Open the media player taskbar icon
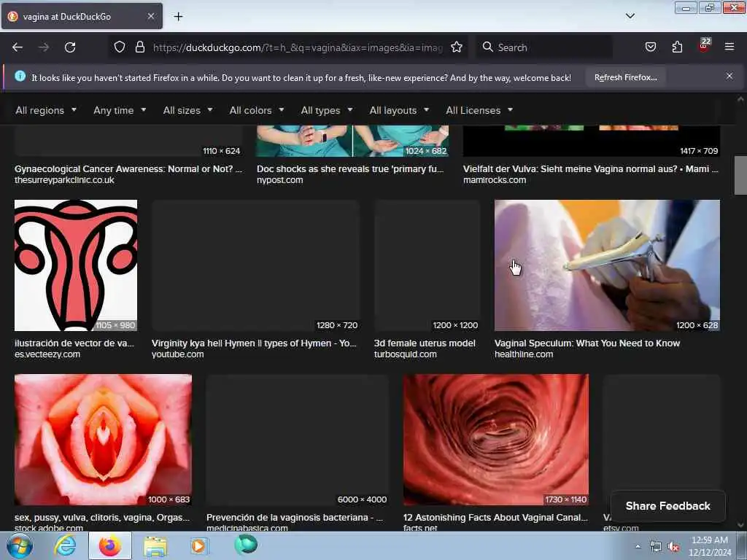 tap(199, 545)
